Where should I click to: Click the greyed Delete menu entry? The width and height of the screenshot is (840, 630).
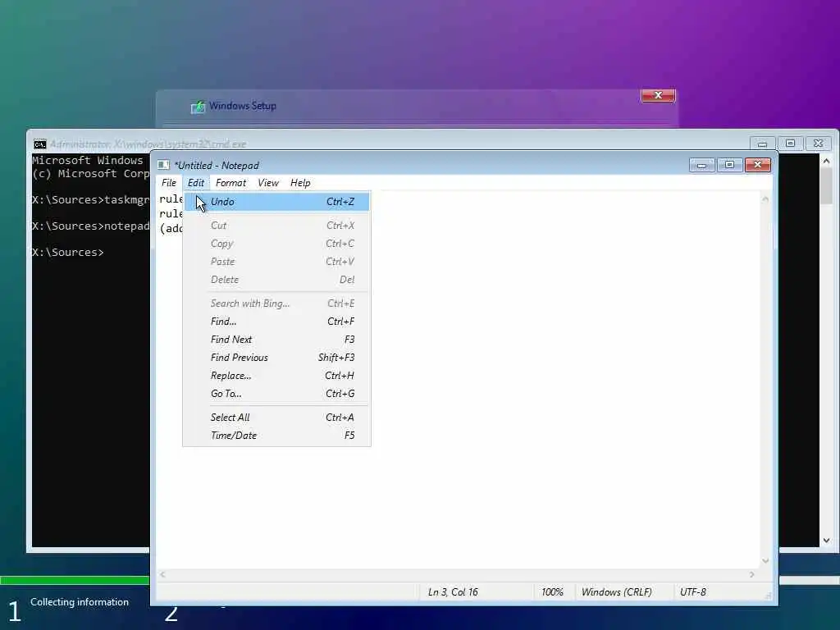[x=277, y=280]
